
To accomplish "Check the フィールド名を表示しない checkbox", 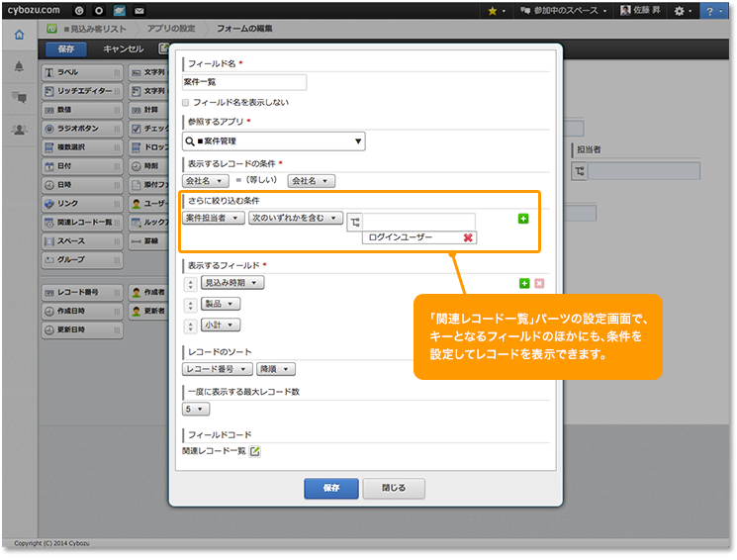I will click(186, 102).
